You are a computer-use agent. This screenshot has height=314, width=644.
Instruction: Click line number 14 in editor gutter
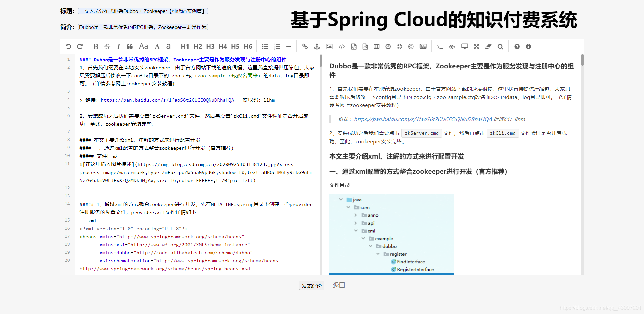pos(67,204)
